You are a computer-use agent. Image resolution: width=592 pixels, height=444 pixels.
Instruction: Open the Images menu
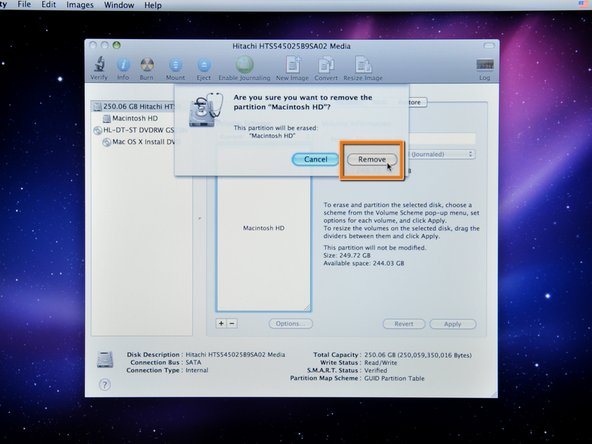[x=80, y=5]
